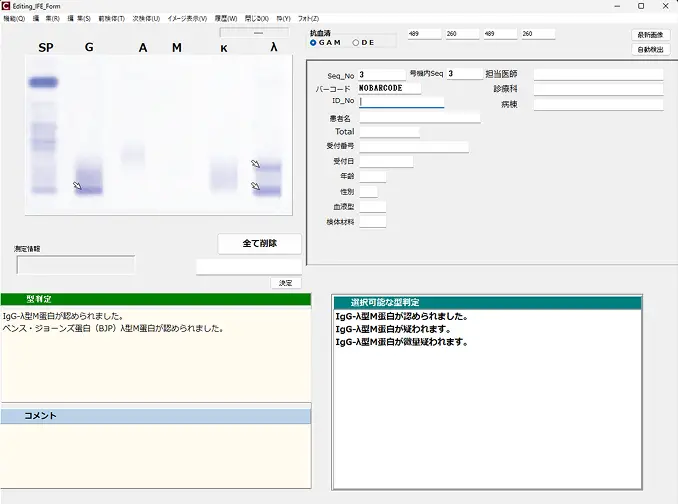Open the 機能(Q) menu

(14, 19)
